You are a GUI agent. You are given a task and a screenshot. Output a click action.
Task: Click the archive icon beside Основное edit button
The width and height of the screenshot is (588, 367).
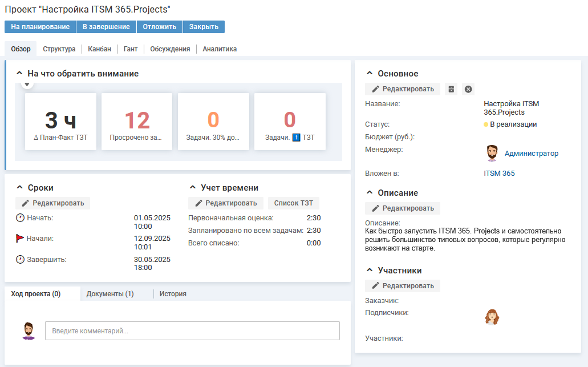(x=451, y=89)
